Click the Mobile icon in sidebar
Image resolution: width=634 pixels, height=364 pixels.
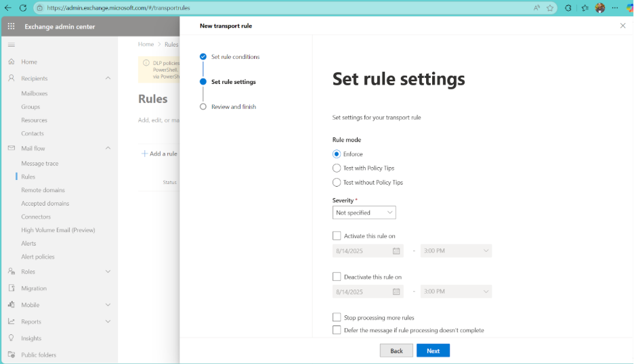[x=12, y=304]
